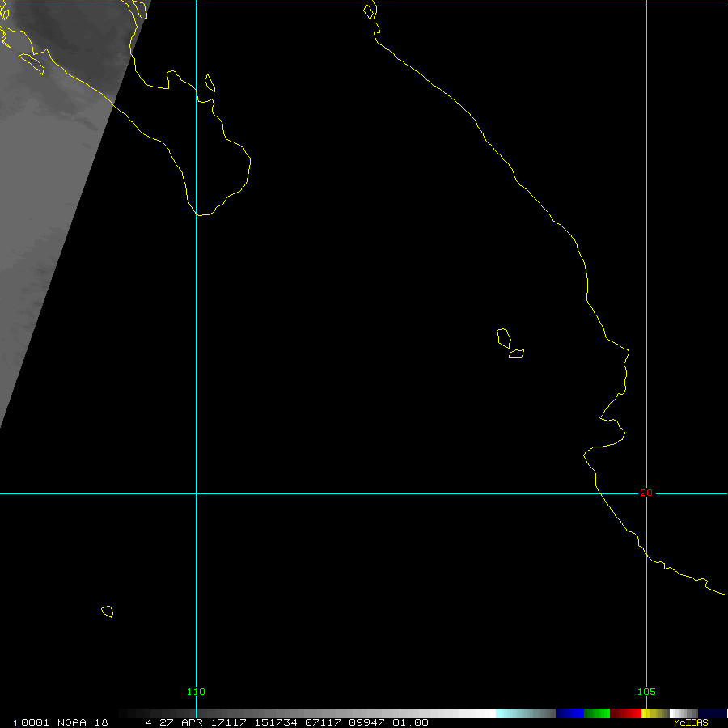Click the 105 longitude label
Screen dimensions: 728x728
645,692
